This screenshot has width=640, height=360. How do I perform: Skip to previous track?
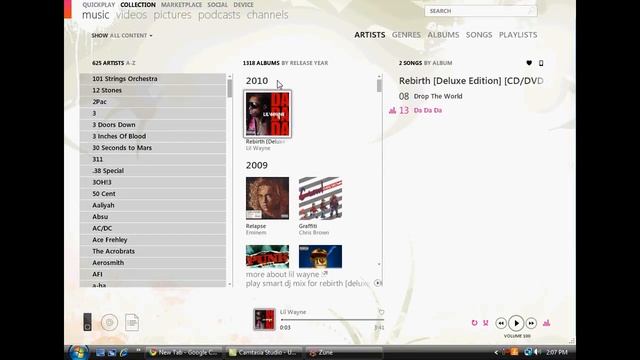(501, 323)
